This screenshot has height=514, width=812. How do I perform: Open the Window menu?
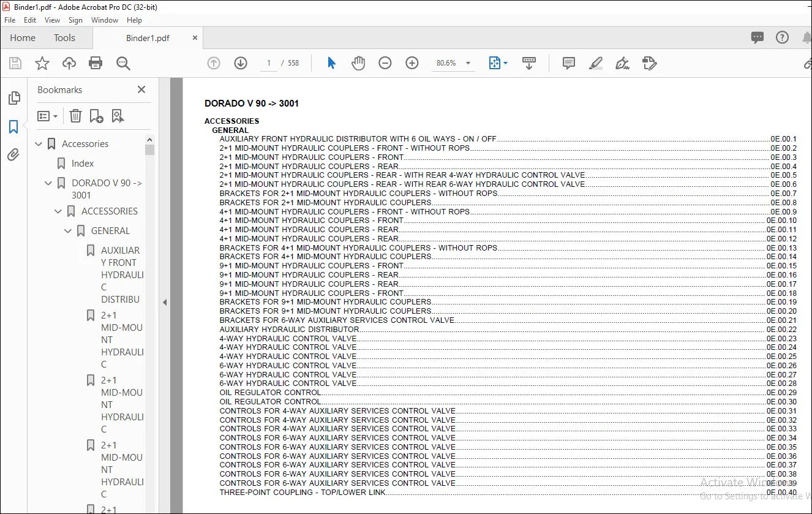[105, 20]
